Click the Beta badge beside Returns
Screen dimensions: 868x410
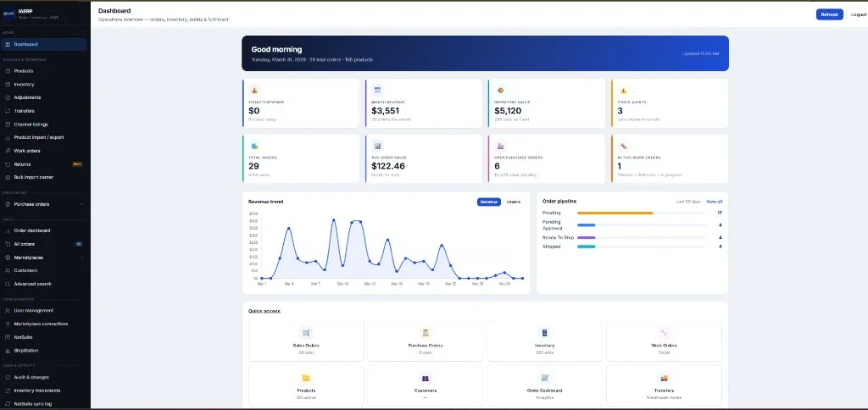[x=77, y=164]
